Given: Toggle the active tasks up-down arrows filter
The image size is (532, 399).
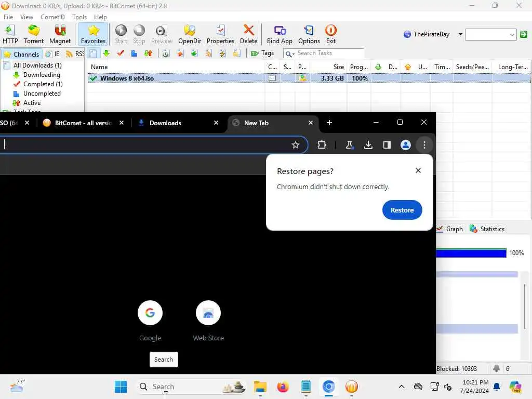Looking at the screenshot, I should pos(148,54).
